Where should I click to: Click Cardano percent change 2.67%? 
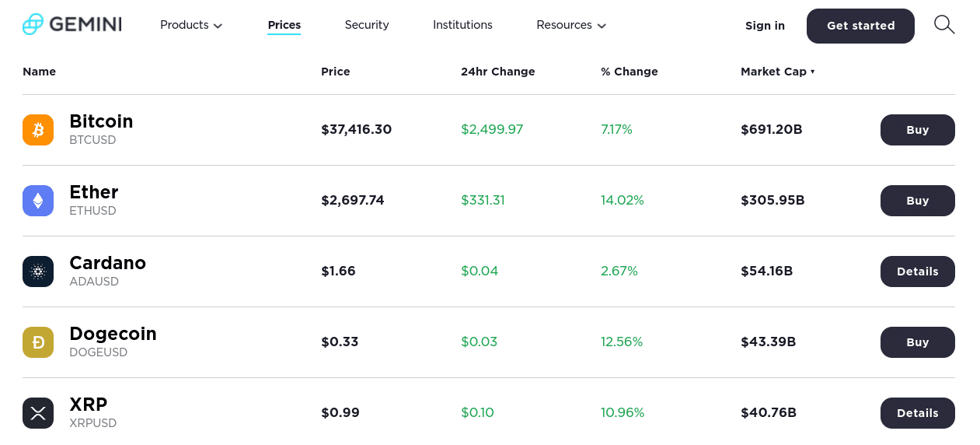tap(619, 272)
